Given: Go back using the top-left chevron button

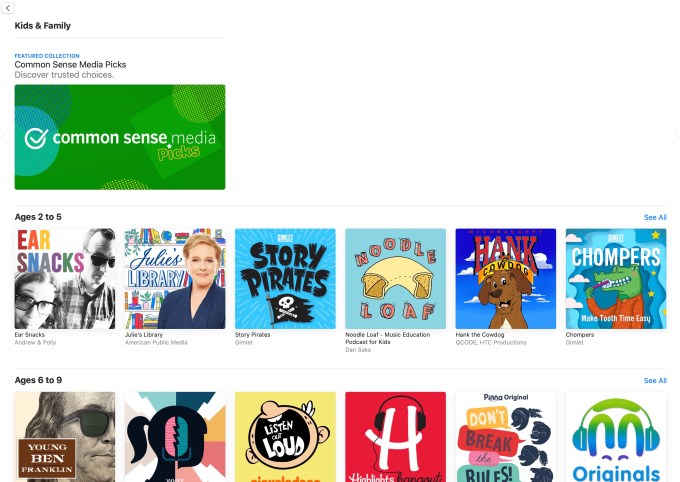Looking at the screenshot, I should point(8,8).
